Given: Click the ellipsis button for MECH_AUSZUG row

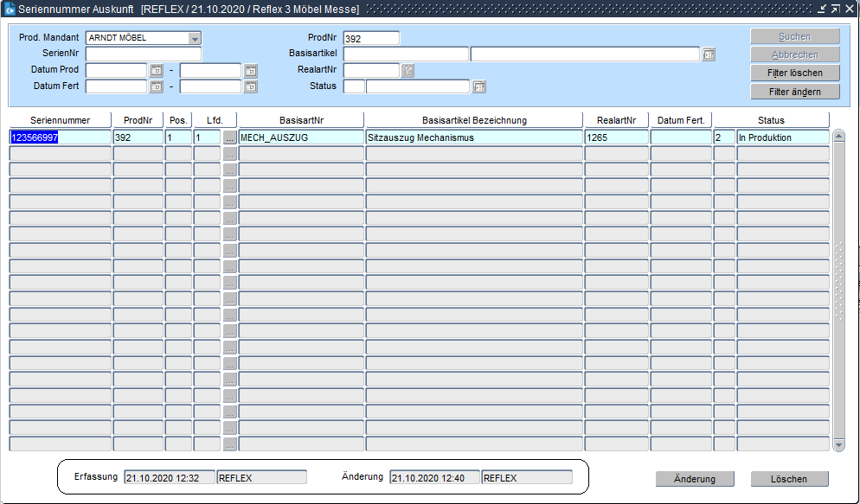Looking at the screenshot, I should tap(229, 137).
